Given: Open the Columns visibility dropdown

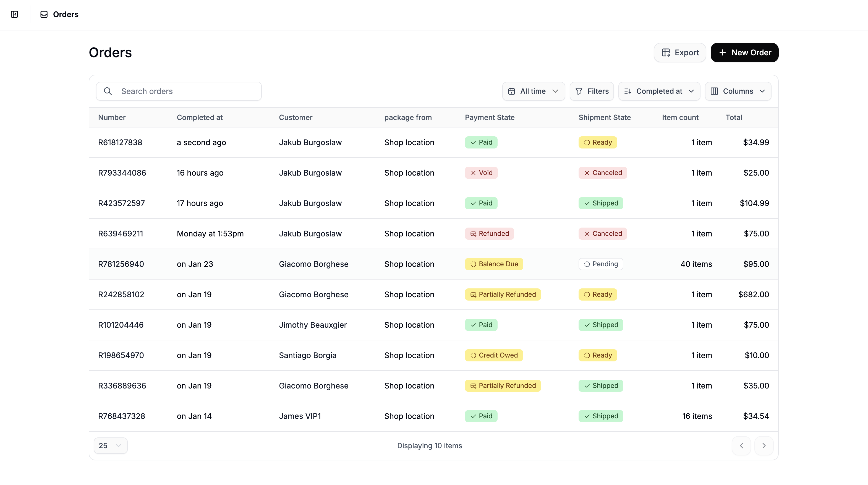Looking at the screenshot, I should pos(738,91).
